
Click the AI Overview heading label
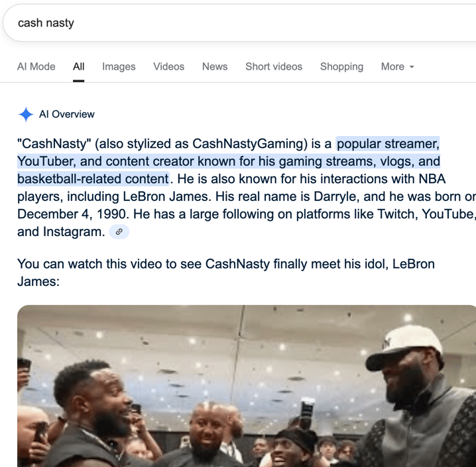[67, 114]
